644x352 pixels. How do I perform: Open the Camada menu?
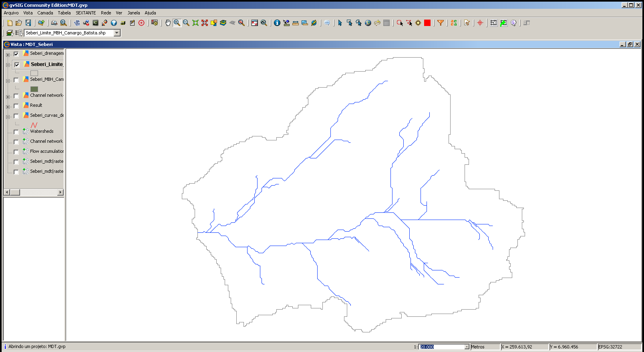point(45,13)
